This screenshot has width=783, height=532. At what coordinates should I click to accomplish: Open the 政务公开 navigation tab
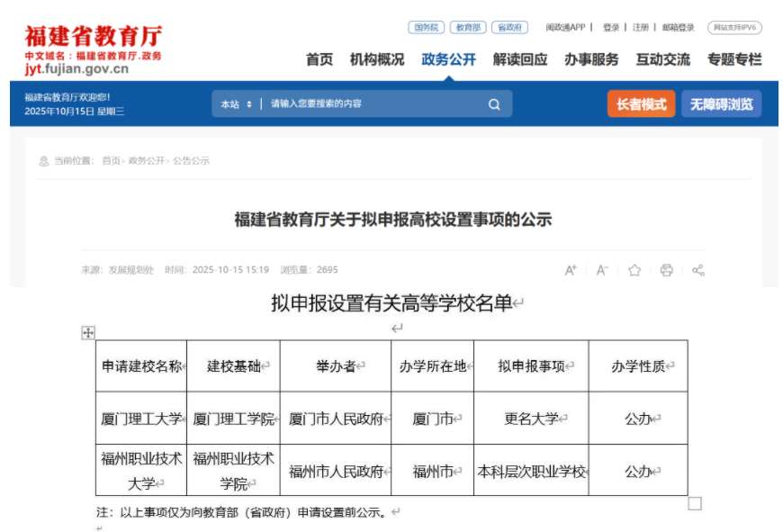coord(448,59)
